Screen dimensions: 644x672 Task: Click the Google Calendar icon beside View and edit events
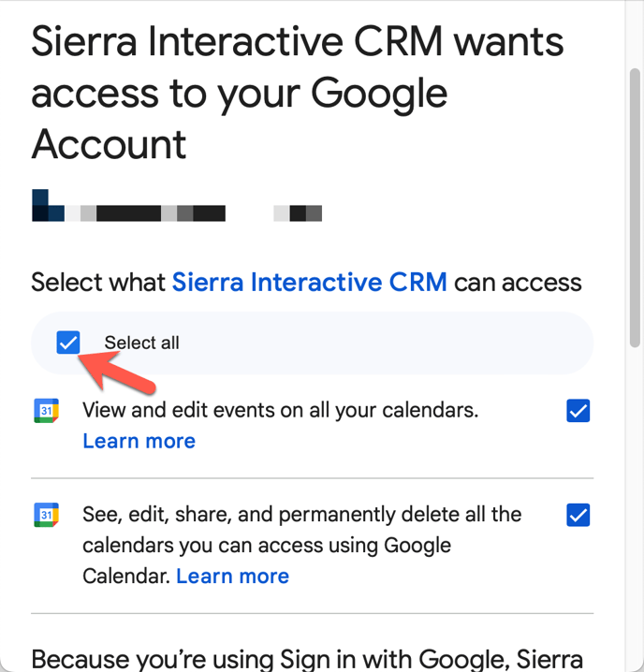coord(46,411)
